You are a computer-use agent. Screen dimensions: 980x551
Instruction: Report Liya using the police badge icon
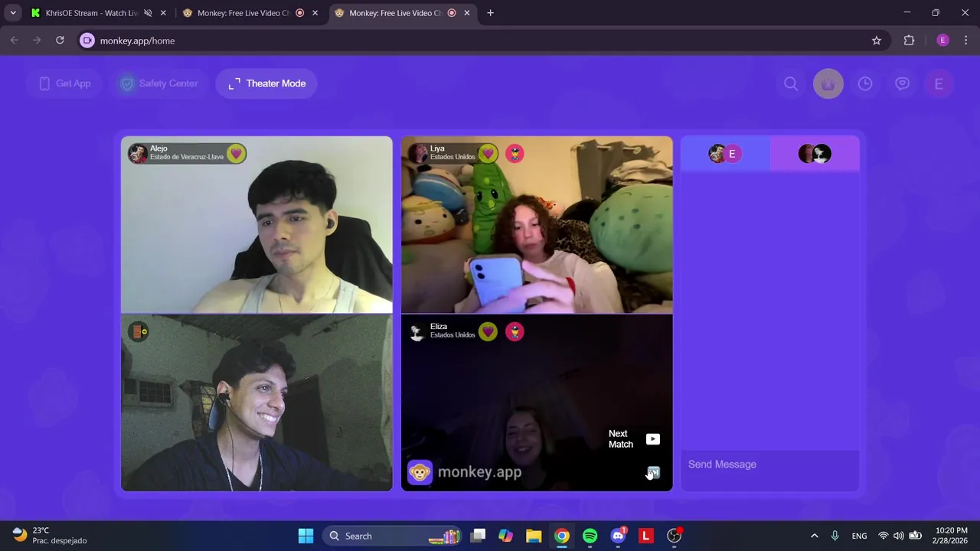(514, 154)
